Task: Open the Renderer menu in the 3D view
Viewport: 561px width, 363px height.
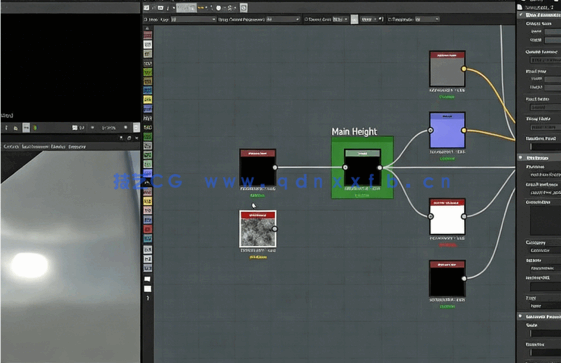Action: (x=77, y=147)
